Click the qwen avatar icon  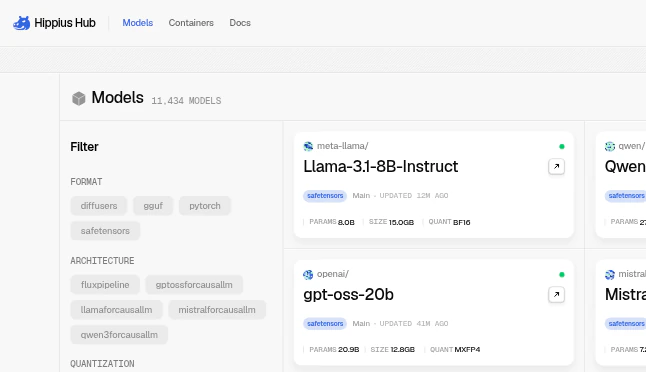610,146
